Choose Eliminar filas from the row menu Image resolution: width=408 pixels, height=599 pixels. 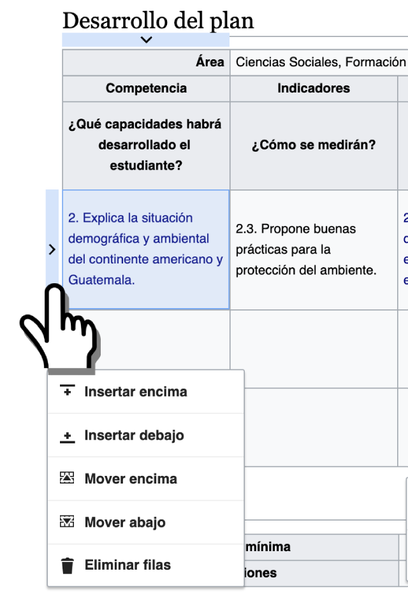(x=146, y=565)
